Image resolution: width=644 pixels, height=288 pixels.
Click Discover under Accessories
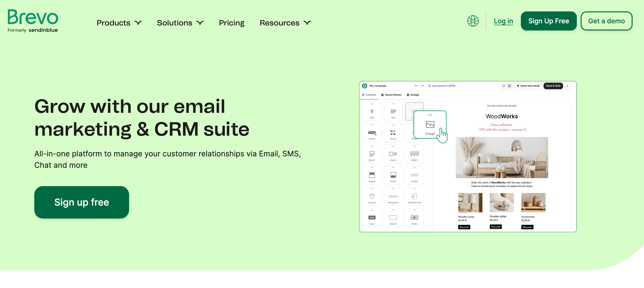click(x=527, y=227)
